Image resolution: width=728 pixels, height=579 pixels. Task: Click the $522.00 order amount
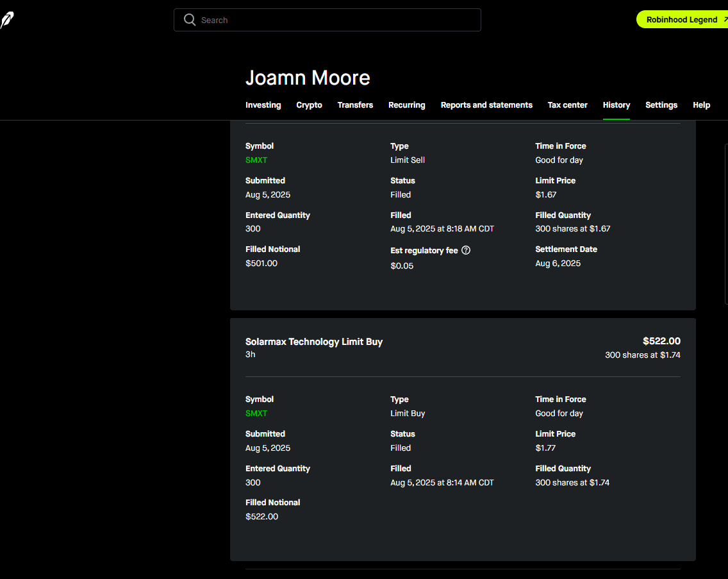point(661,341)
